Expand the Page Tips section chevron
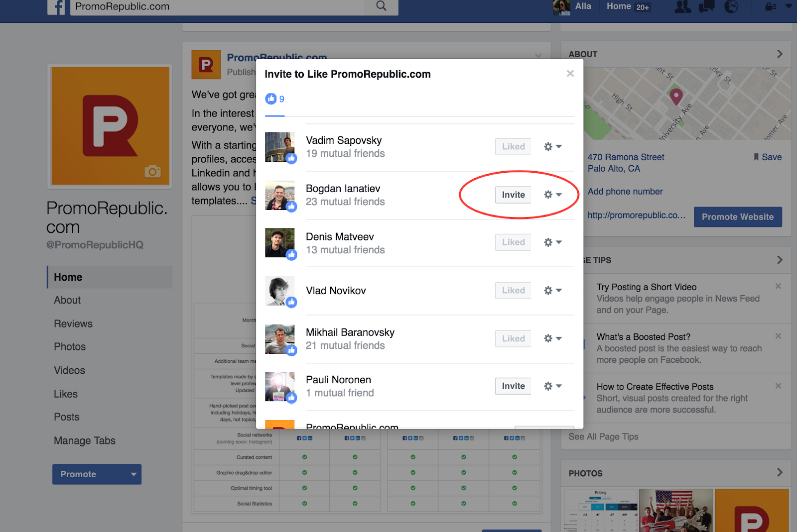This screenshot has height=532, width=797. [780, 260]
